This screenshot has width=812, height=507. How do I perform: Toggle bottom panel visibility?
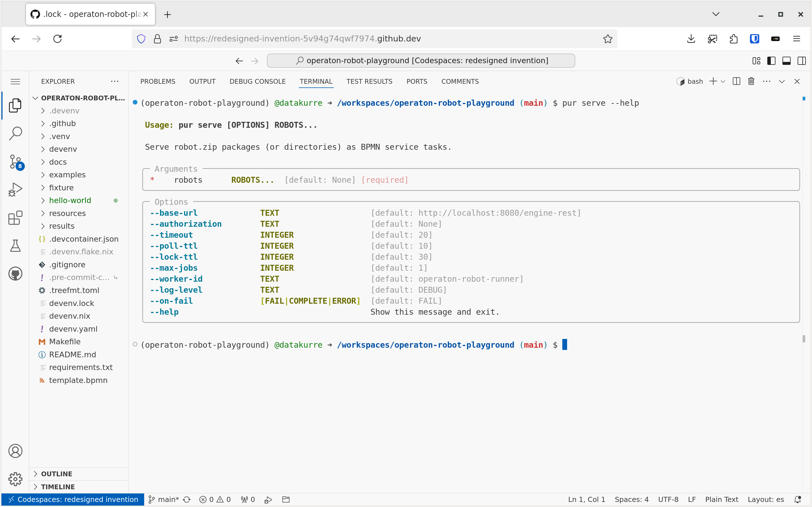[786, 61]
